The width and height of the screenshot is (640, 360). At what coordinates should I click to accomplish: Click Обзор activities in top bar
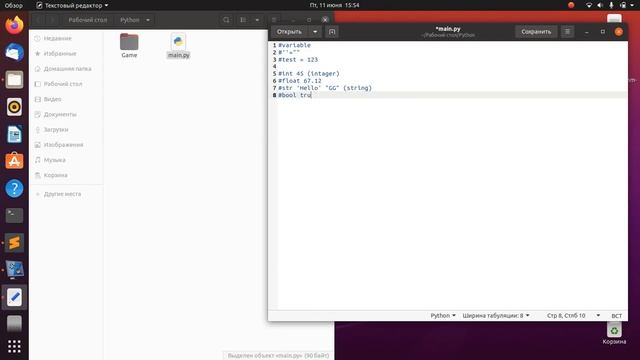click(x=13, y=5)
